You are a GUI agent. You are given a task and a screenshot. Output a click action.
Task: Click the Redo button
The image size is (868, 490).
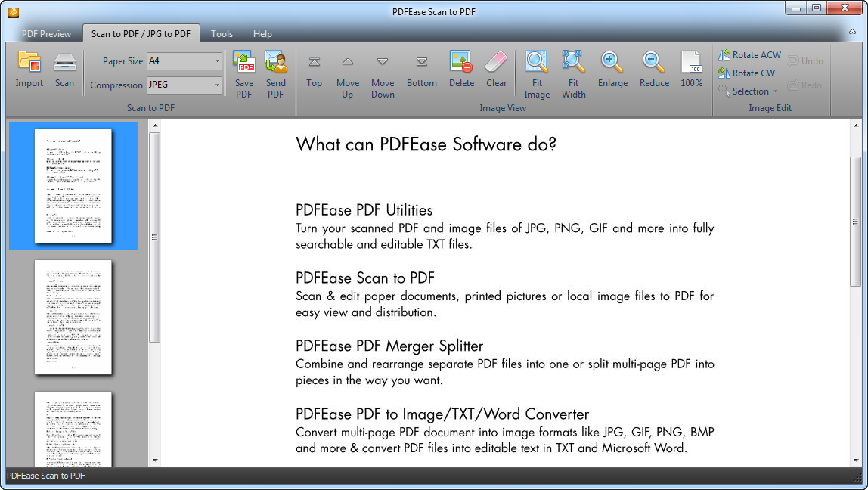pyautogui.click(x=805, y=85)
